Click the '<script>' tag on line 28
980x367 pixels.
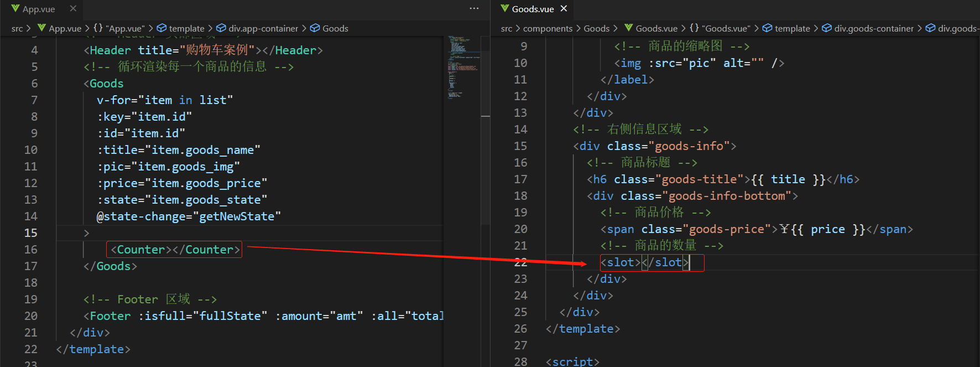pyautogui.click(x=572, y=361)
